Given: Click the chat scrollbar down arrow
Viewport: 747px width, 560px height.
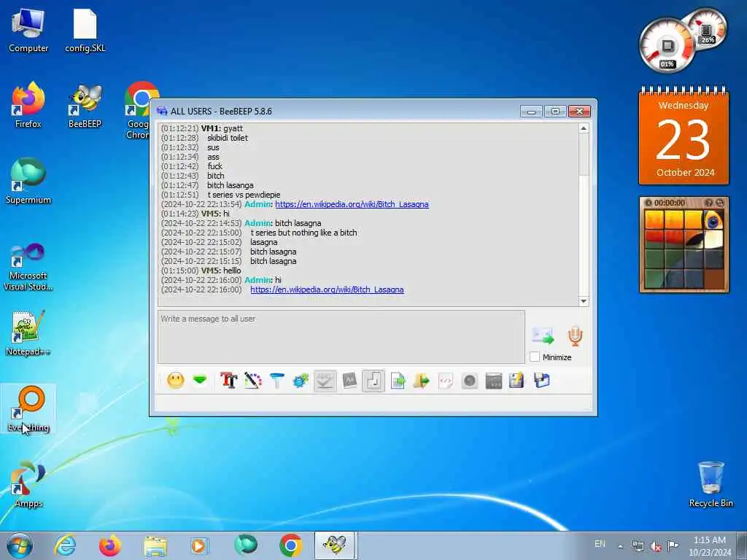Looking at the screenshot, I should [x=584, y=301].
